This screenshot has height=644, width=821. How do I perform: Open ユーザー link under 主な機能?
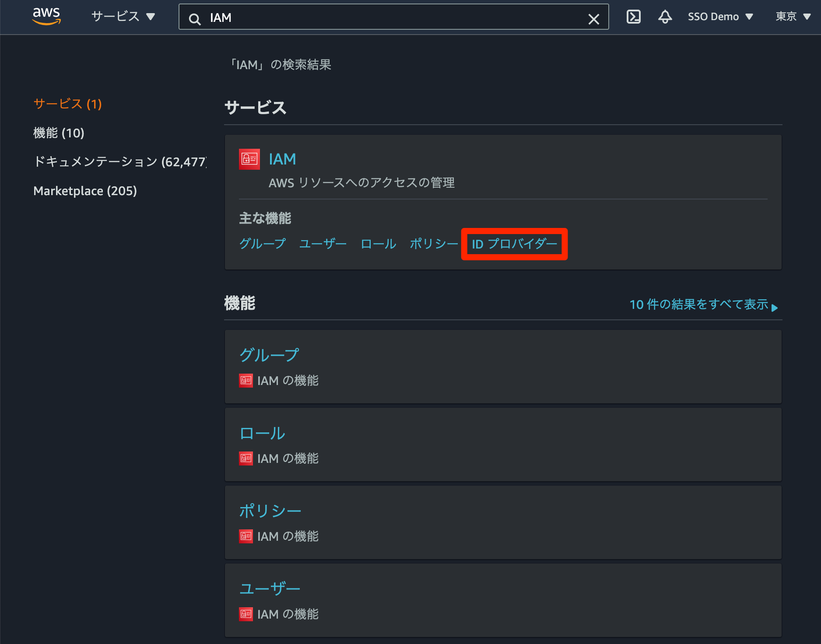(323, 244)
